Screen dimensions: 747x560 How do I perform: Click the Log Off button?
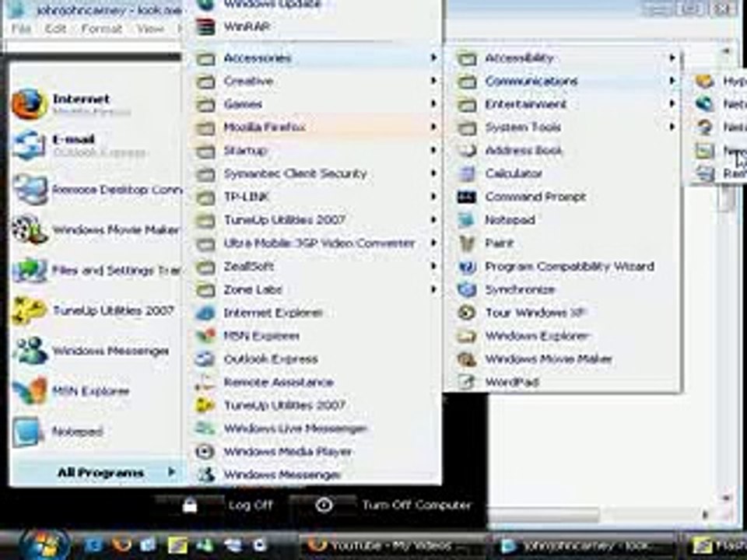[228, 505]
